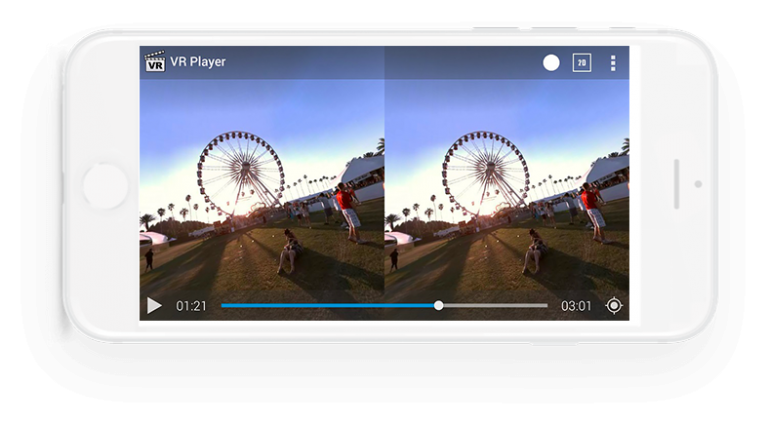Click the Ferris wheel in the left-eye view

click(x=241, y=172)
